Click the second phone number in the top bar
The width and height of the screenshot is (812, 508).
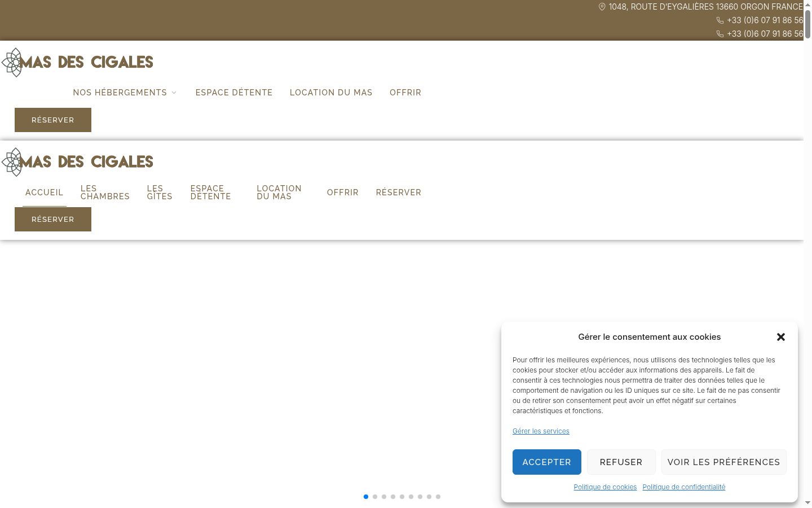(x=765, y=34)
